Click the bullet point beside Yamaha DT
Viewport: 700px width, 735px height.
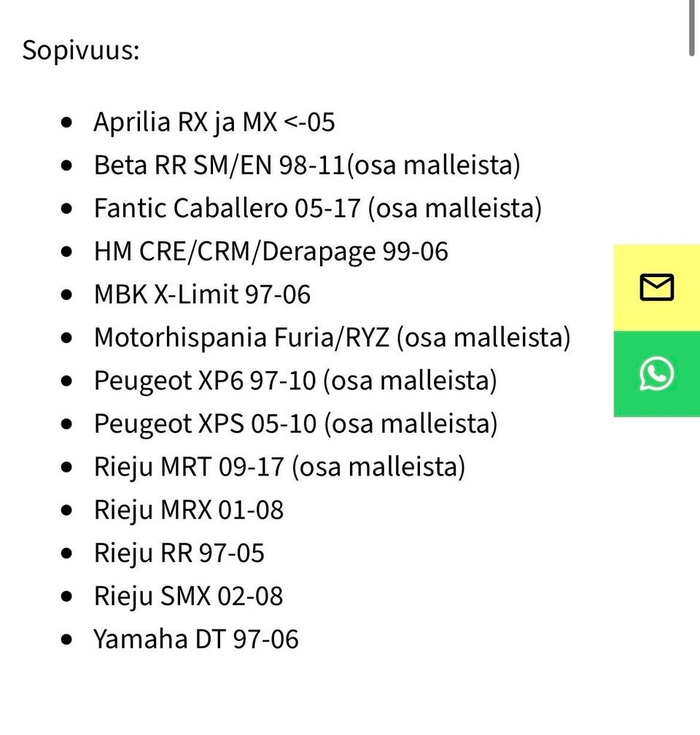68,640
